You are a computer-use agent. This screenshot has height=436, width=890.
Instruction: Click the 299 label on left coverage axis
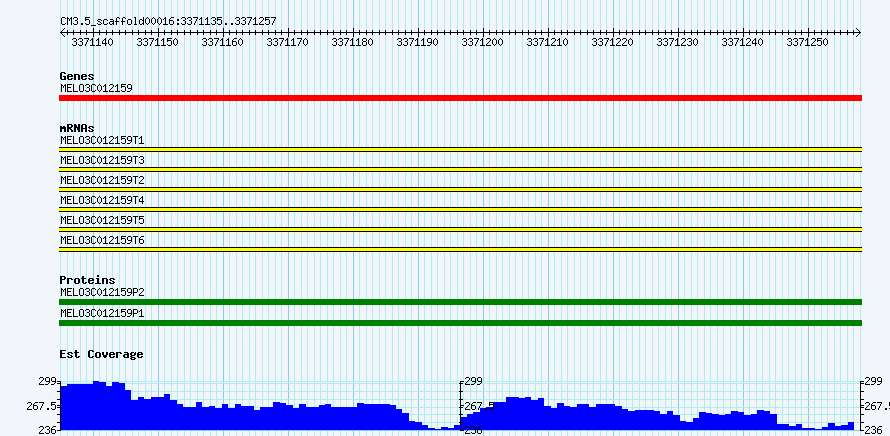click(48, 381)
